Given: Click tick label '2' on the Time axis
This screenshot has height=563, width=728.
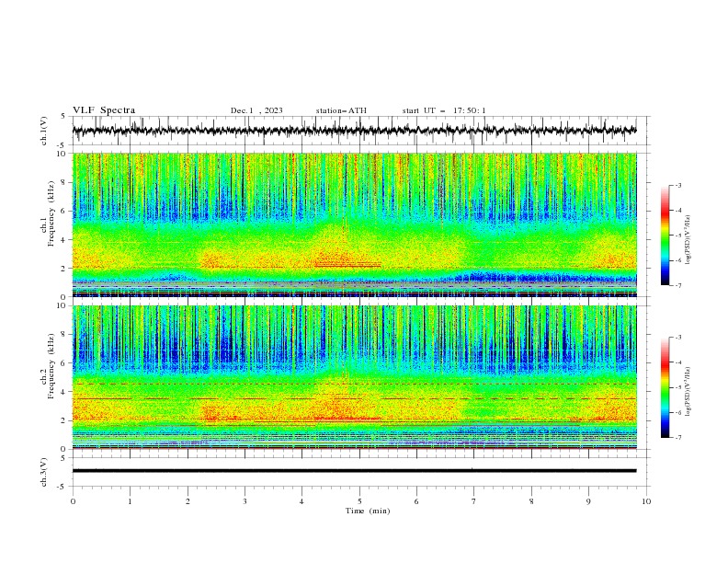Looking at the screenshot, I should tap(188, 501).
